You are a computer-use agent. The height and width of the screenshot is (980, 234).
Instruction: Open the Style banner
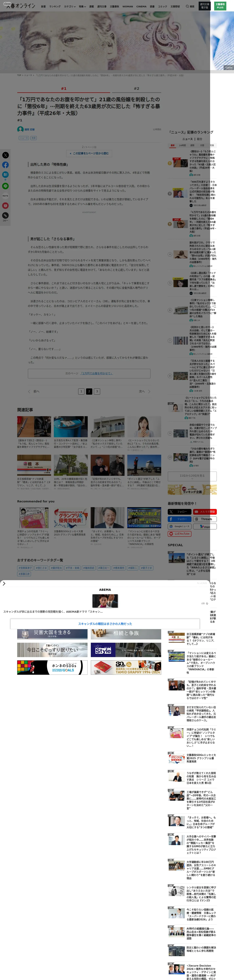126,650
